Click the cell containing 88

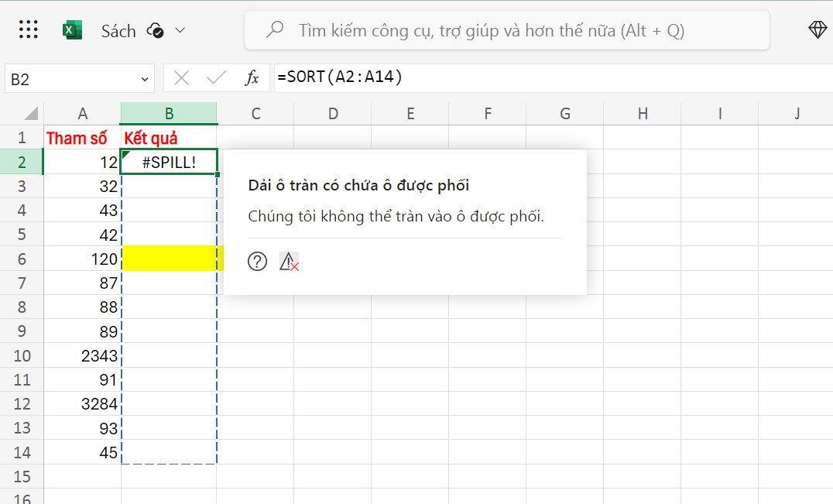tap(82, 307)
